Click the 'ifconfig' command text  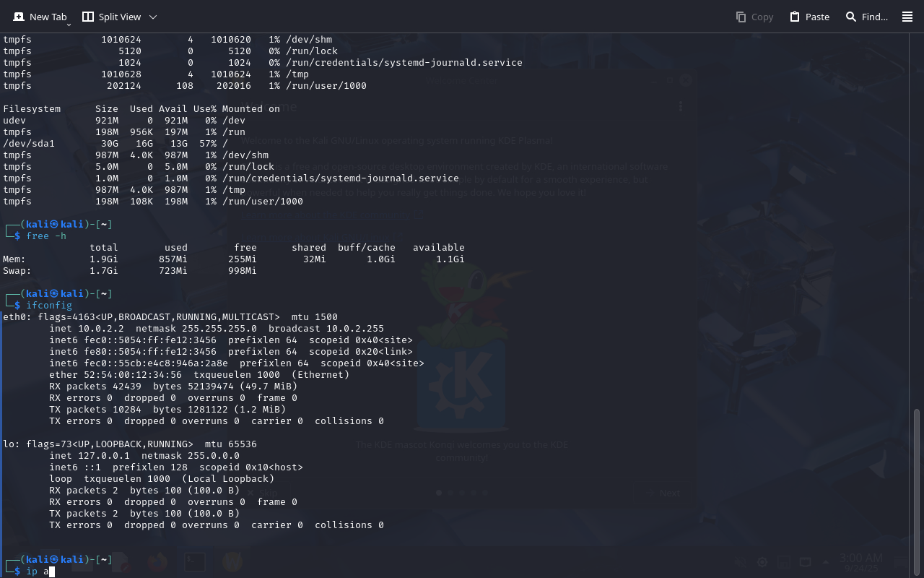tap(49, 306)
